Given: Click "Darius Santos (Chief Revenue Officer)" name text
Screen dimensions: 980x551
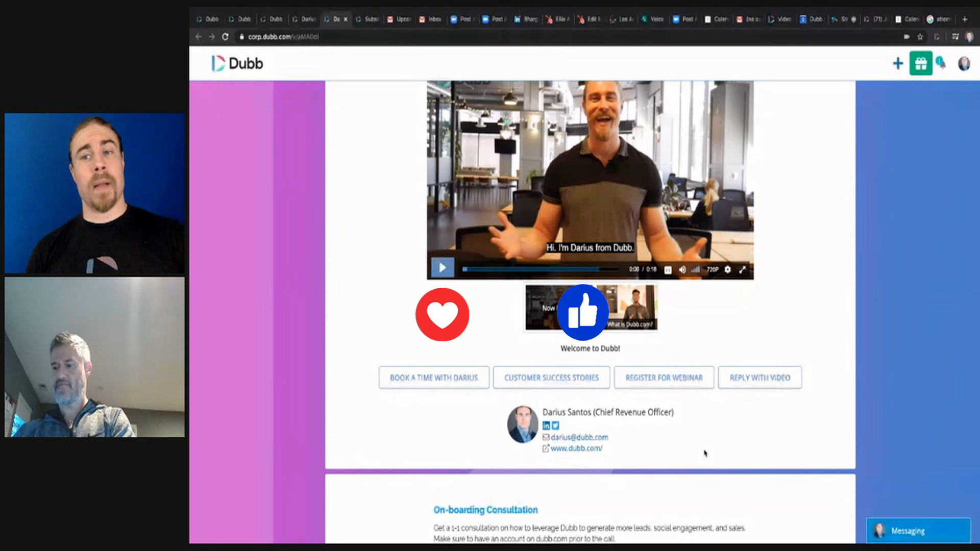Looking at the screenshot, I should (x=608, y=412).
